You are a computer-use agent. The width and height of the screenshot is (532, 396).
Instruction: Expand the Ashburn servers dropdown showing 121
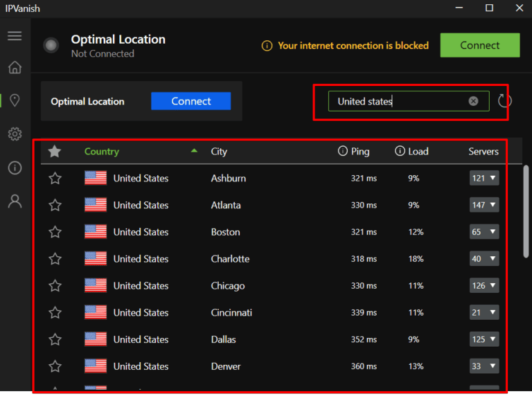click(x=484, y=179)
